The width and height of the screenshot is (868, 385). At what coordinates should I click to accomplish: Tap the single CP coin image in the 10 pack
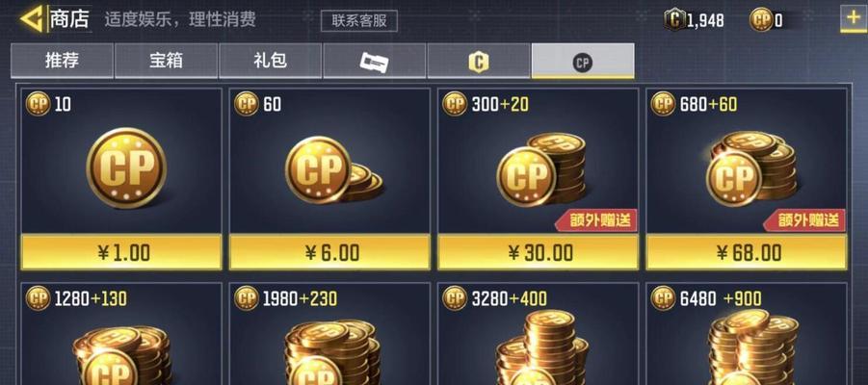126,167
